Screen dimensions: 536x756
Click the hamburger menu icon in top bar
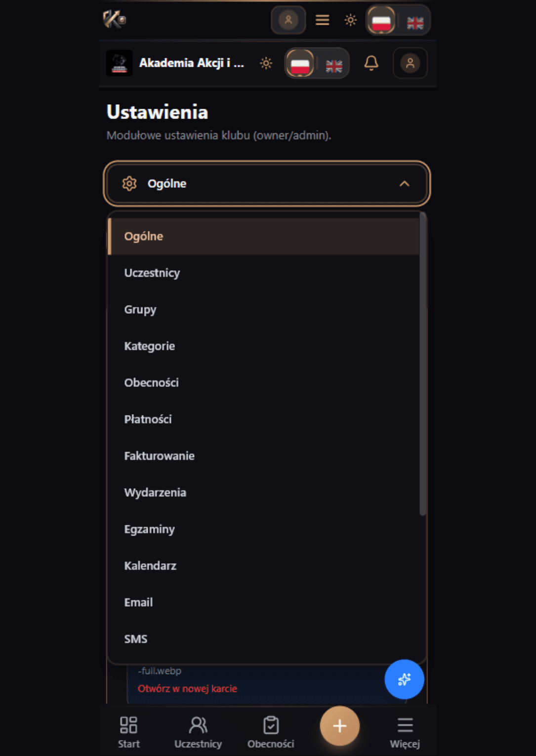tap(323, 20)
